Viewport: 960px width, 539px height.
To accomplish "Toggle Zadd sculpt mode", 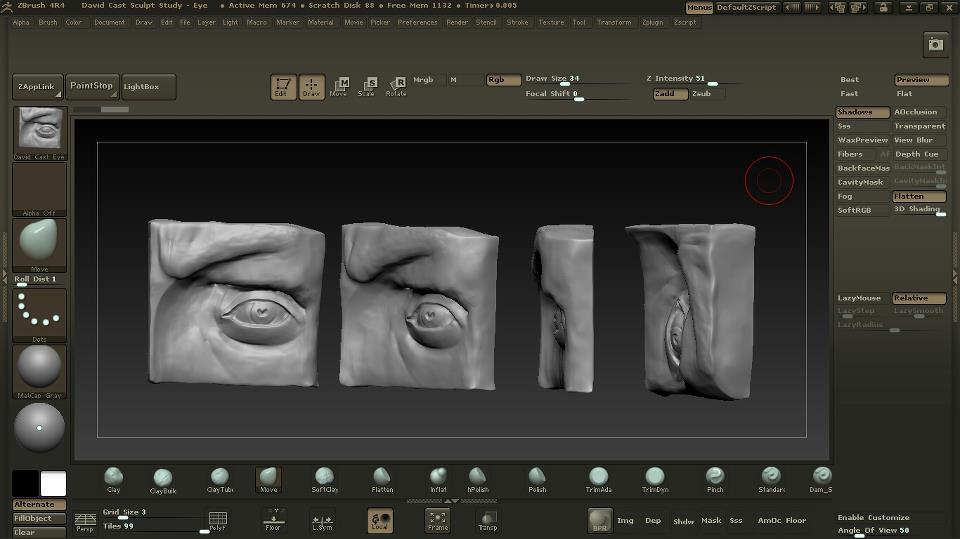I will (x=670, y=94).
